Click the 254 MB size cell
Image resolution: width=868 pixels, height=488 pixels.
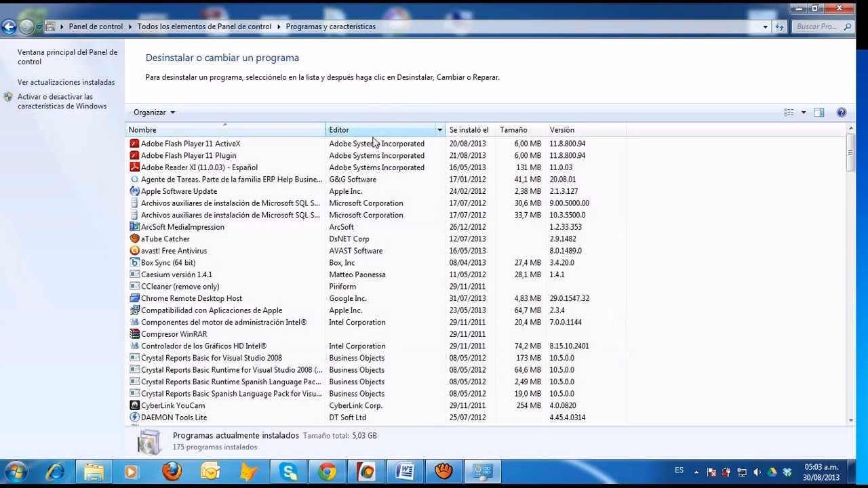click(x=528, y=405)
